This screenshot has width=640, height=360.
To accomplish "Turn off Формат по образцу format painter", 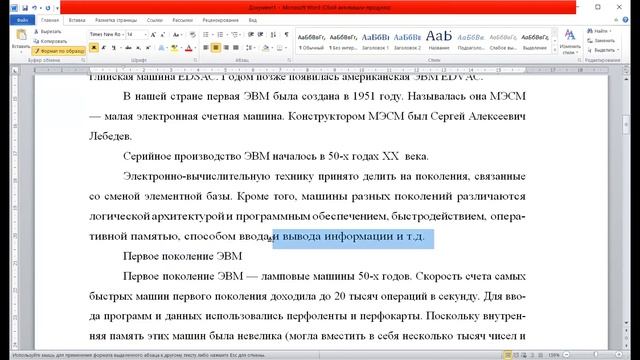I will pyautogui.click(x=59, y=51).
